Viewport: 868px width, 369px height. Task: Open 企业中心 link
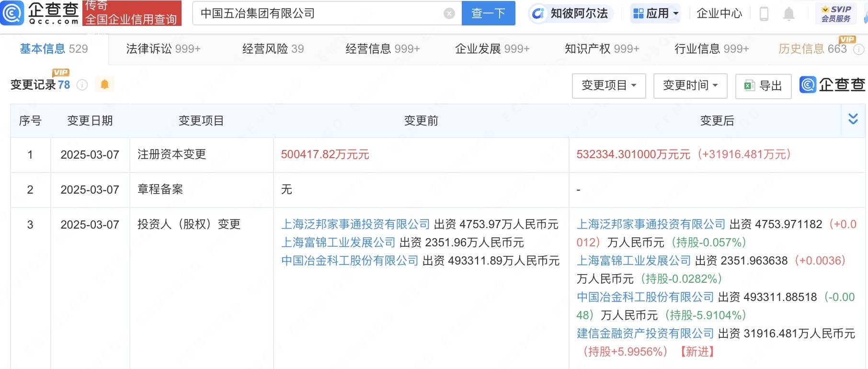(719, 13)
